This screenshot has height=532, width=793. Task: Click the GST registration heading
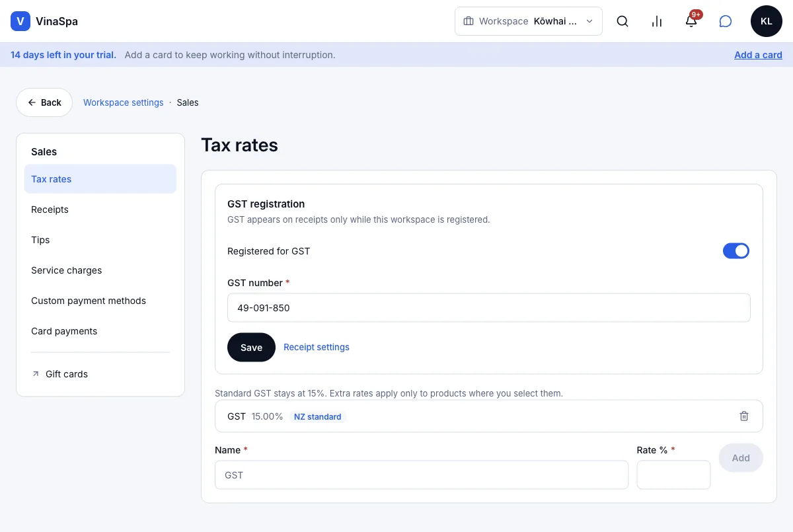tap(266, 204)
